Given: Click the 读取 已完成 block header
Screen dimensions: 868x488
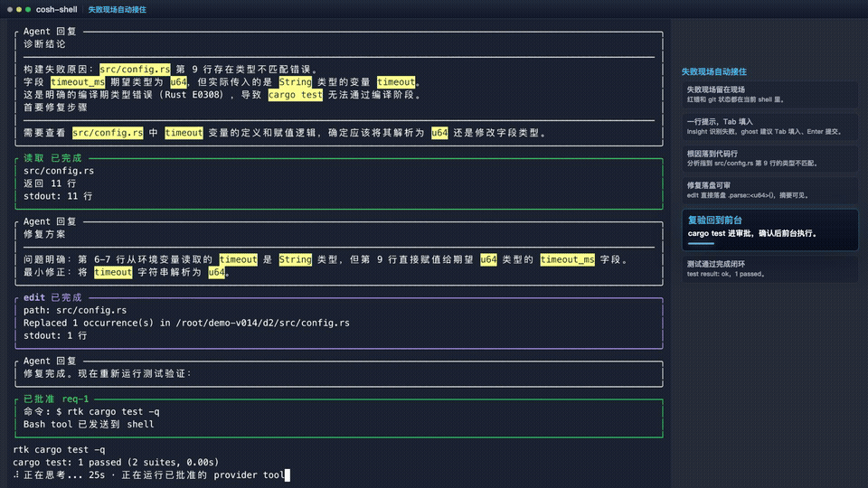Looking at the screenshot, I should (52, 158).
